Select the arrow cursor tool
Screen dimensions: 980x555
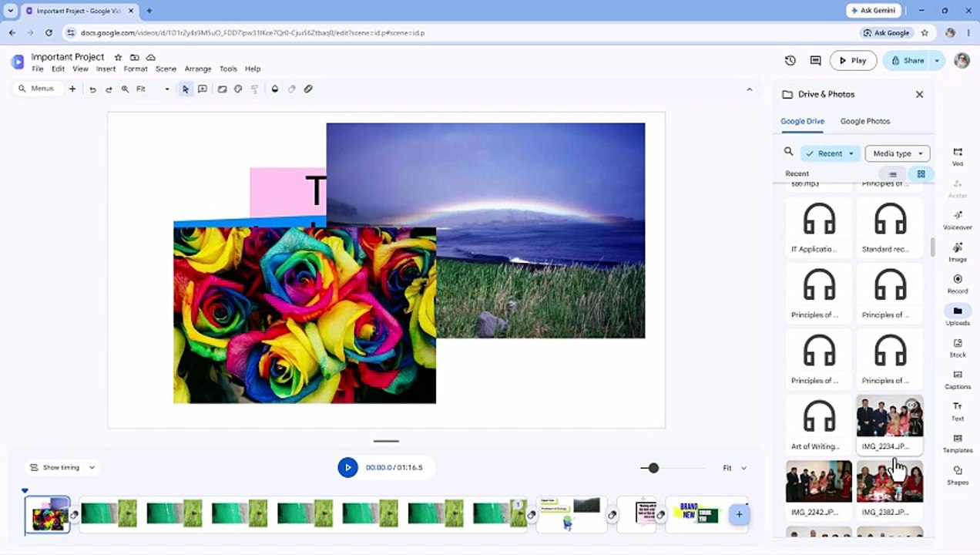pos(185,89)
